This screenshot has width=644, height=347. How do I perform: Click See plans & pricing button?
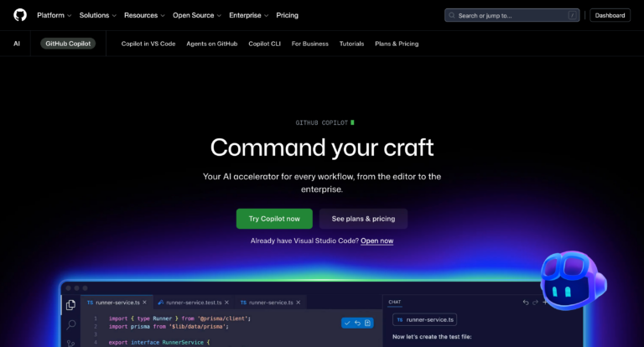tap(363, 219)
